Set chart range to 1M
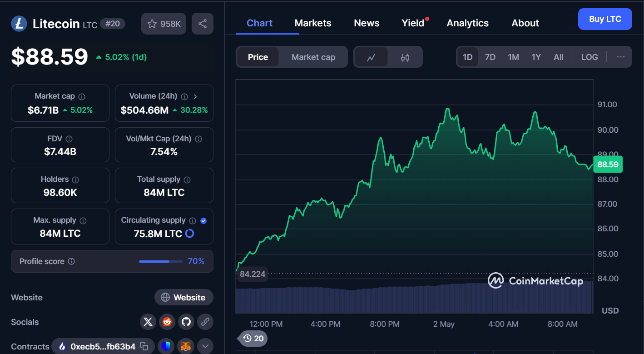The image size is (644, 354). coord(514,57)
